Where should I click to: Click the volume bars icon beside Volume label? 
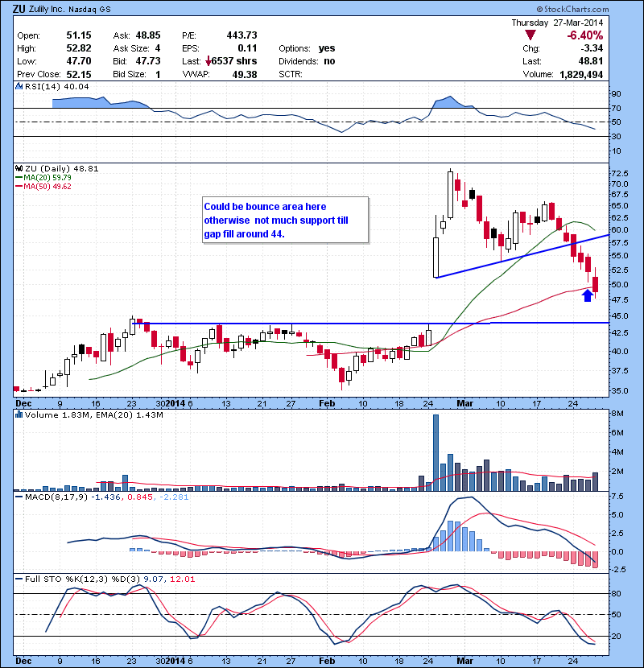tap(19, 414)
